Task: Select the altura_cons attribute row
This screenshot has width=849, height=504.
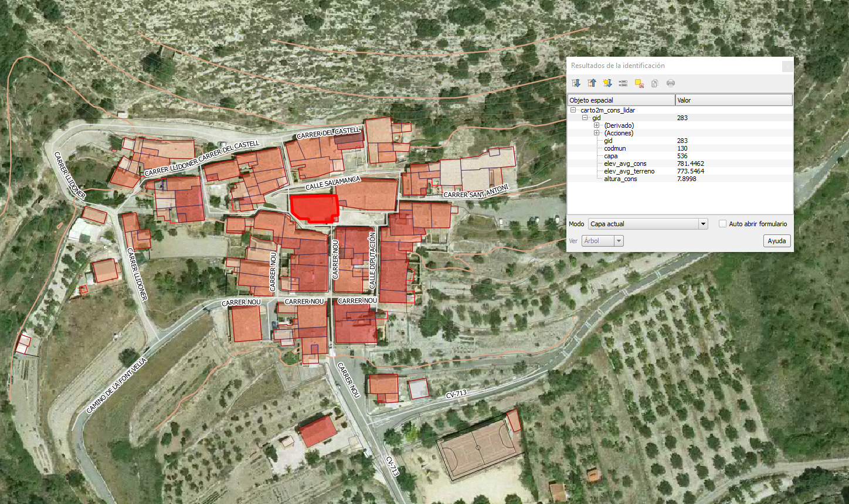Action: 680,179
